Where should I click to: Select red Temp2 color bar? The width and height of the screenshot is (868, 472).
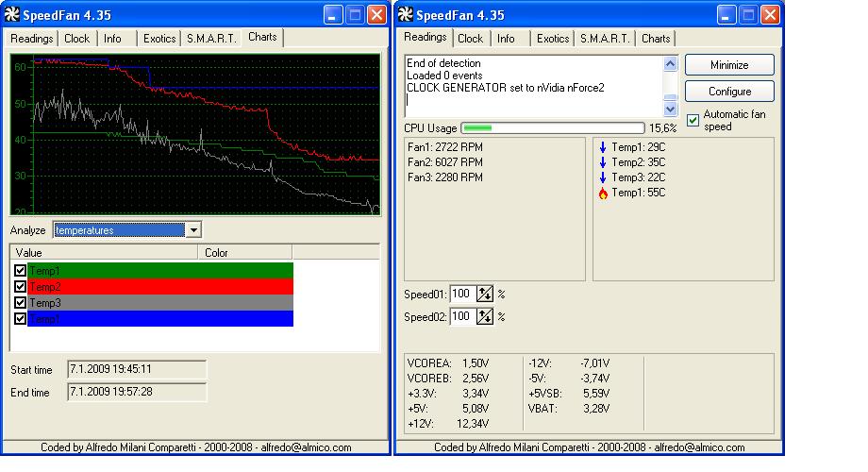pos(160,286)
